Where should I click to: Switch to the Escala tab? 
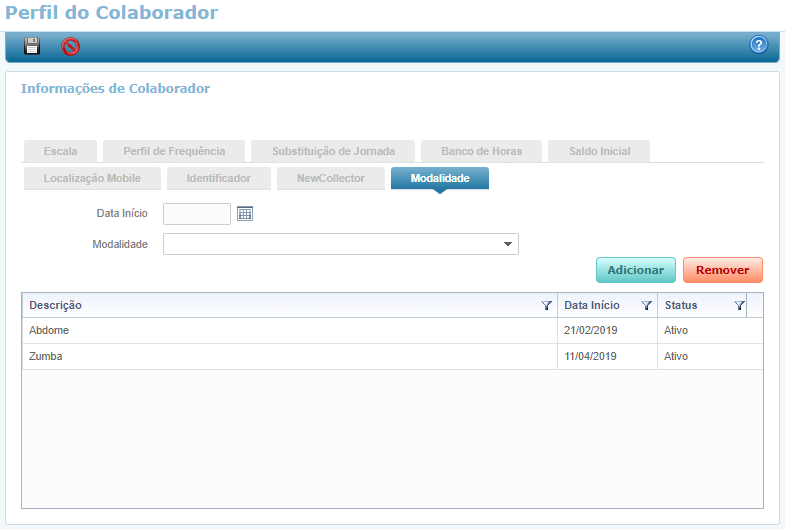pyautogui.click(x=60, y=151)
